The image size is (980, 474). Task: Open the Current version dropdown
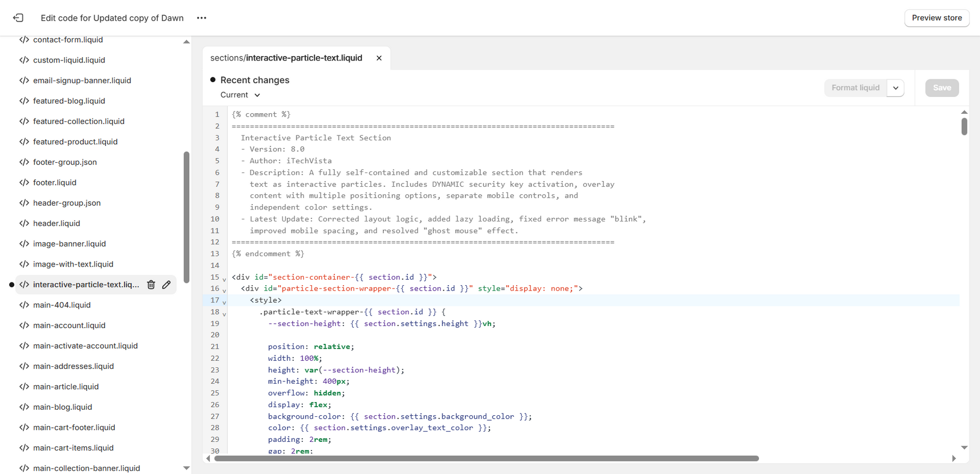tap(240, 95)
